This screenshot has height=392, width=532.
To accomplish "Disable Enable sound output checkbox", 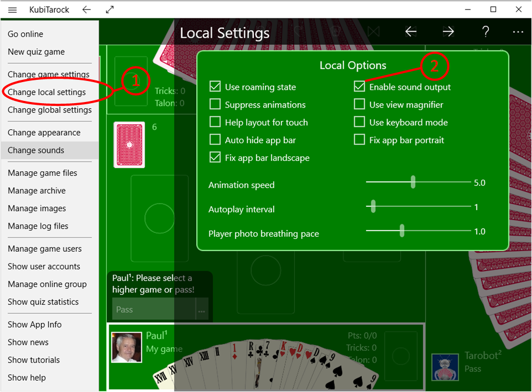I will pos(360,87).
